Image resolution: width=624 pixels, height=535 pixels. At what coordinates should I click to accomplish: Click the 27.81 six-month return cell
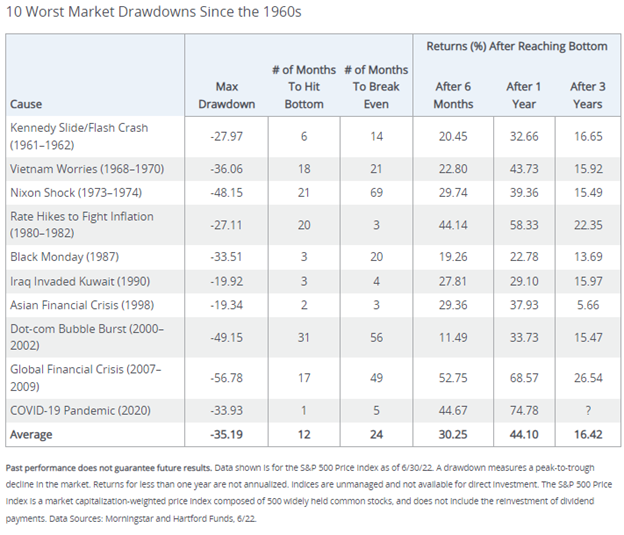click(453, 281)
